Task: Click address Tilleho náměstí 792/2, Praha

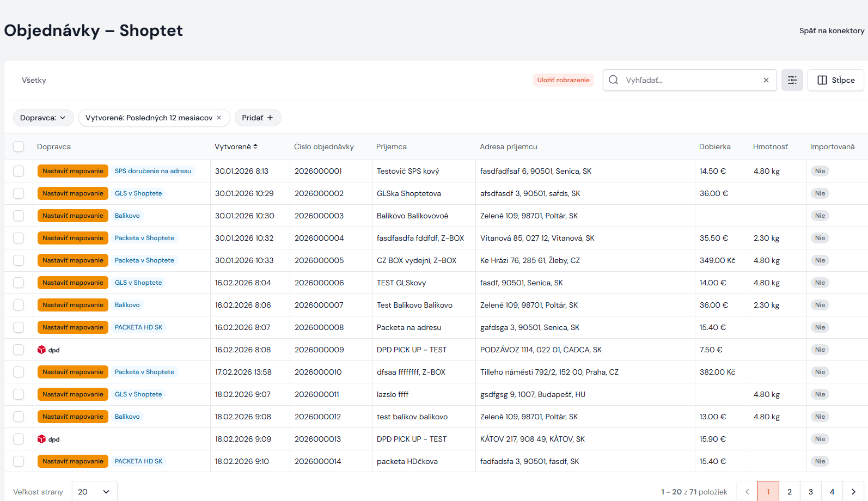Action: pos(549,372)
